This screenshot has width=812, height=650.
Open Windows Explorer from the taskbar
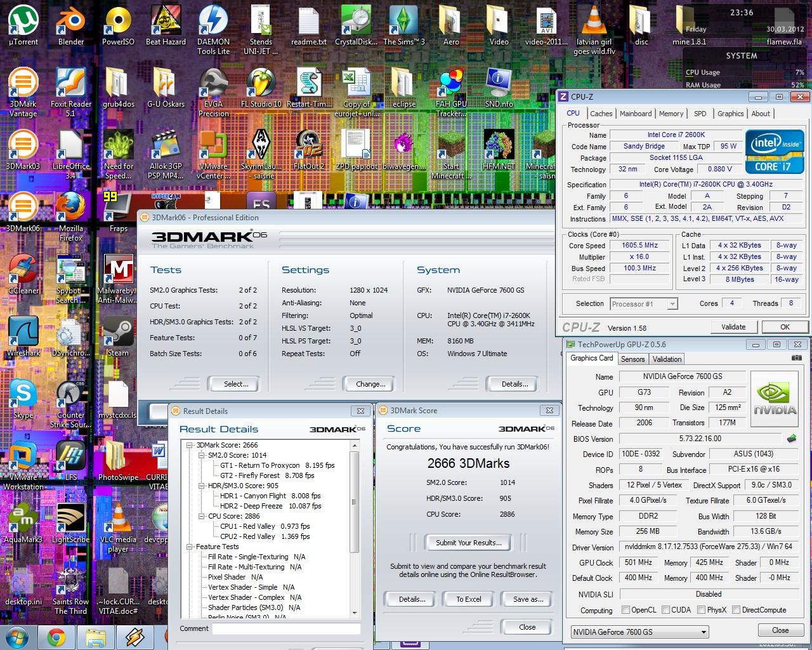pyautogui.click(x=95, y=637)
